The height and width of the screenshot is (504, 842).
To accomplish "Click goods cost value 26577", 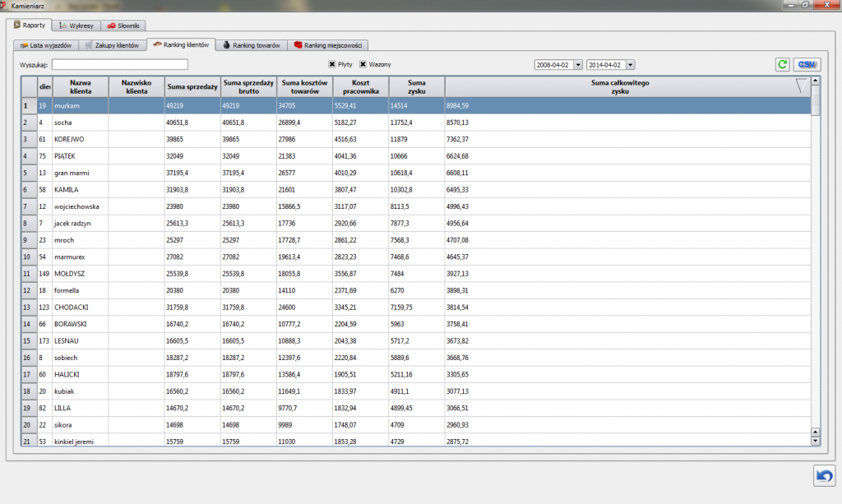I will click(x=287, y=173).
